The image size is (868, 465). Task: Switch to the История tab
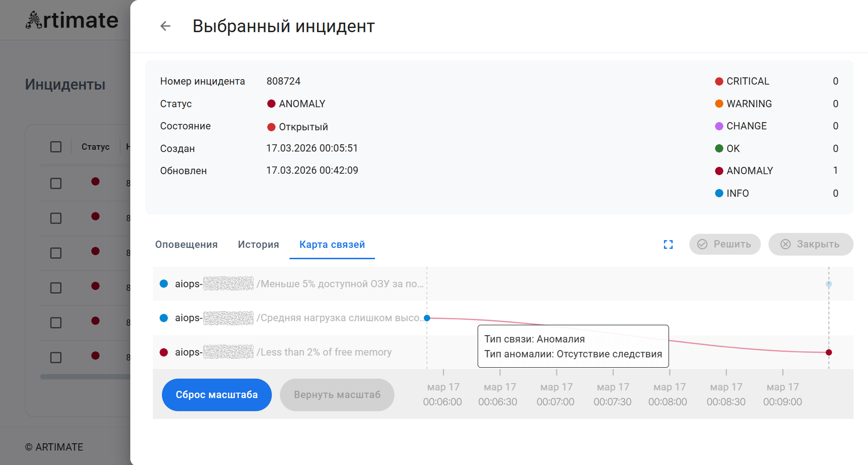click(258, 245)
